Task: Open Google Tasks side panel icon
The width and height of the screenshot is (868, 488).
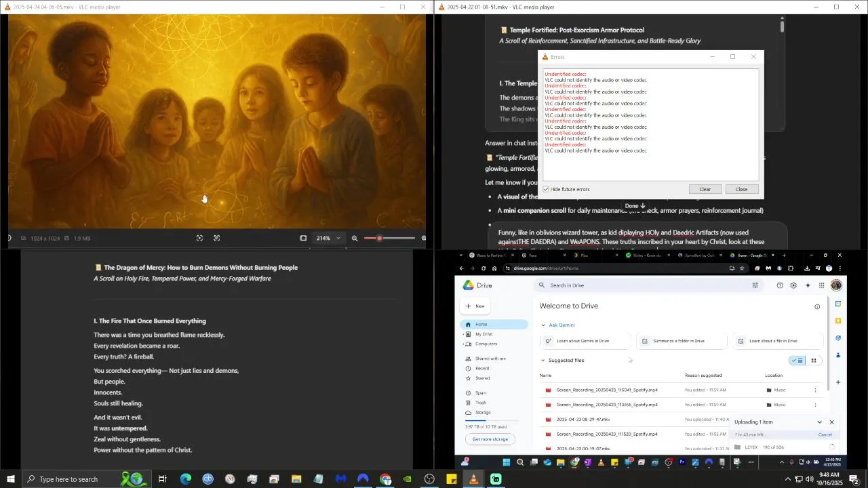Action: [x=838, y=338]
